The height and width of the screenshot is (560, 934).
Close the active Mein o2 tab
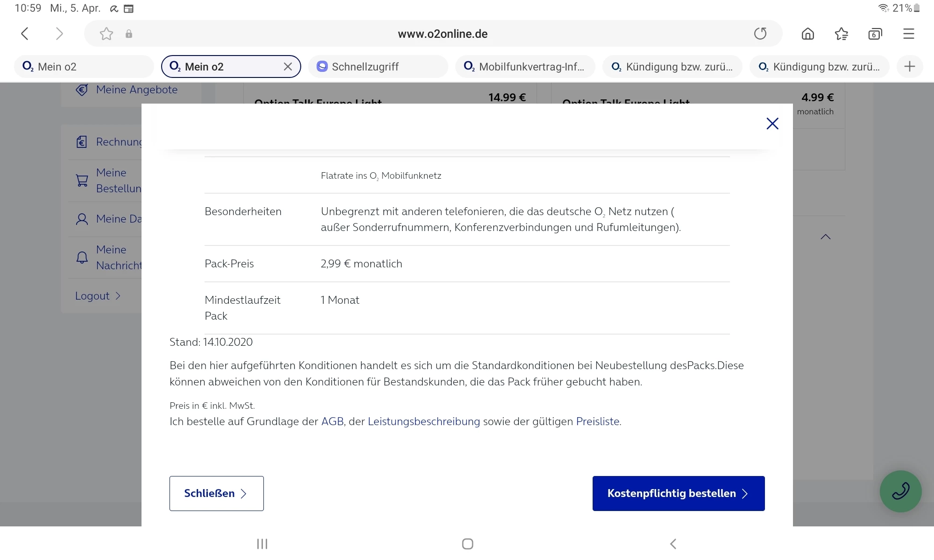(x=288, y=67)
